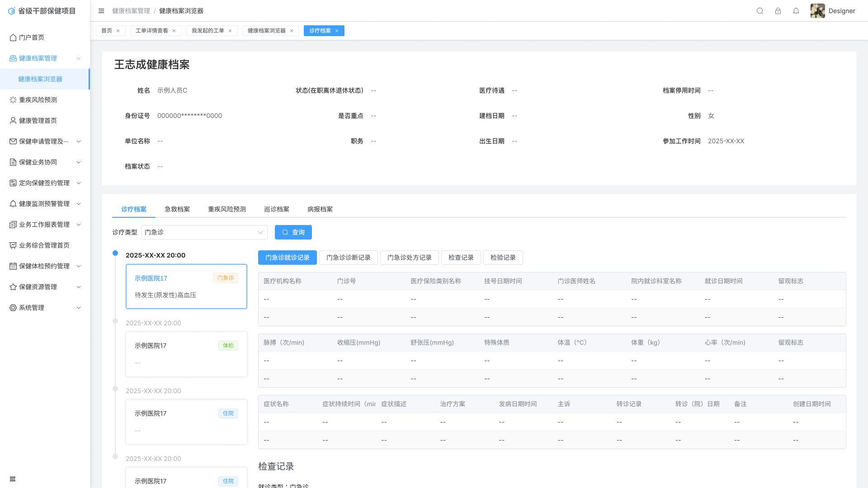This screenshot has width=868, height=488.
Task: Expand the 健康监测预警管理 menu chevron
Action: click(79, 204)
